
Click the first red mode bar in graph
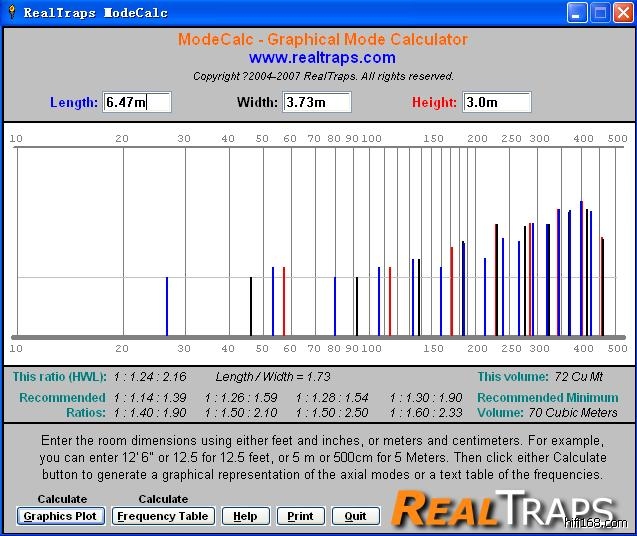pos(284,301)
